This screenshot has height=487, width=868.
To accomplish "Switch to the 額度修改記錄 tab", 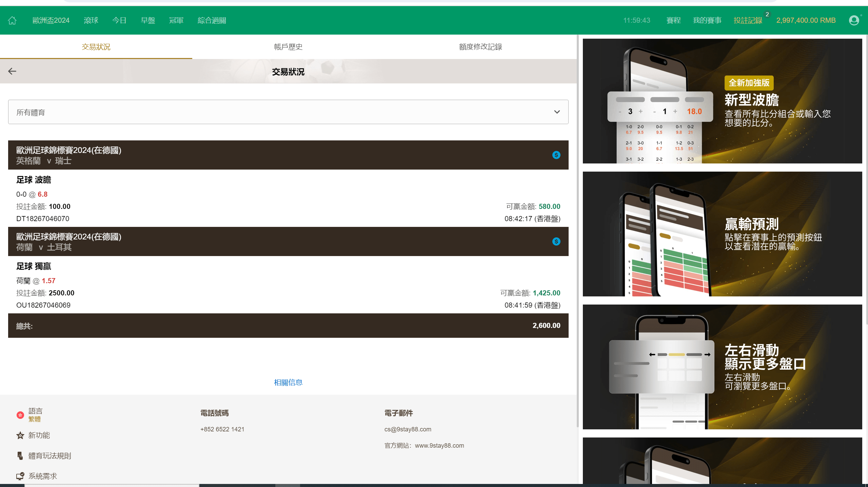I will pyautogui.click(x=480, y=47).
